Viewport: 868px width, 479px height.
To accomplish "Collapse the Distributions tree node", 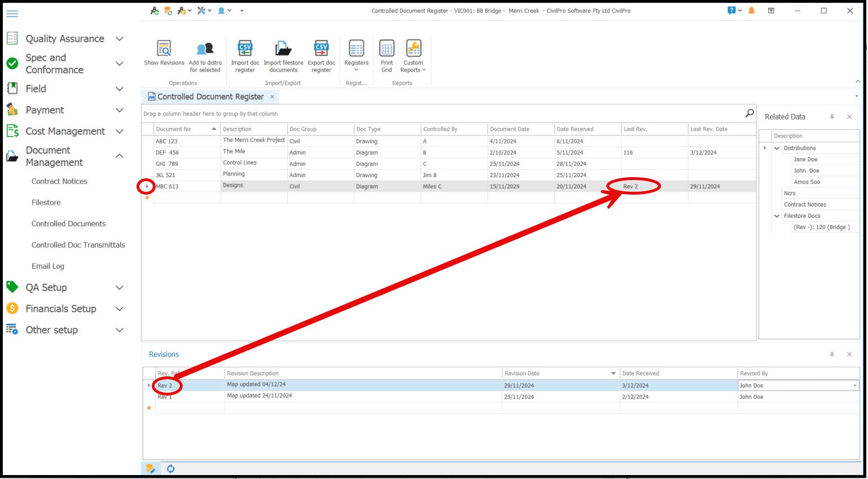I will 777,148.
